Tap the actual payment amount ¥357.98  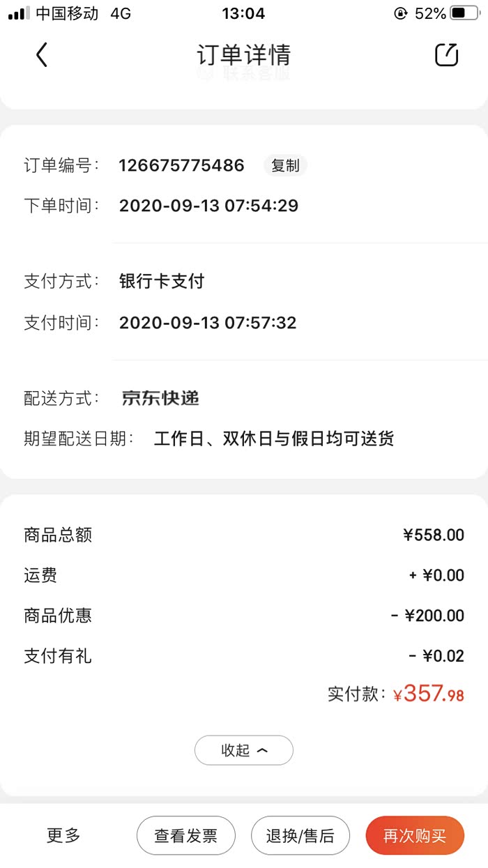pos(429,694)
